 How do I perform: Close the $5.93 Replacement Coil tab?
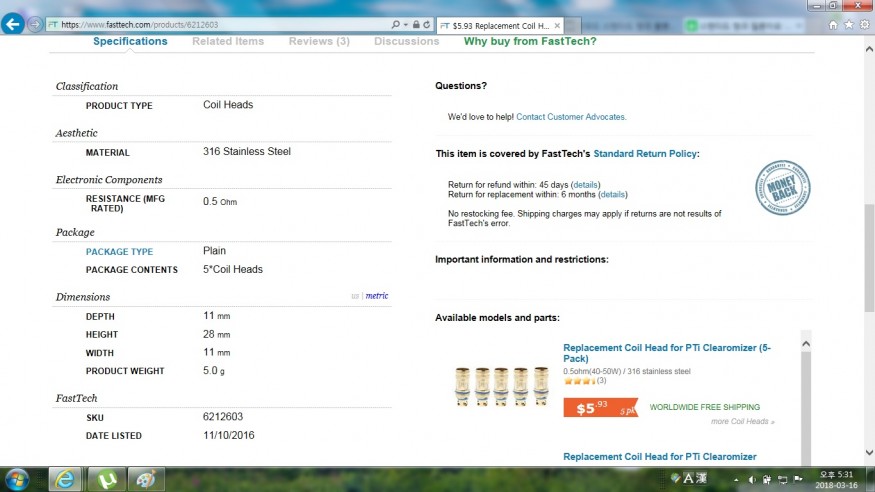point(557,26)
